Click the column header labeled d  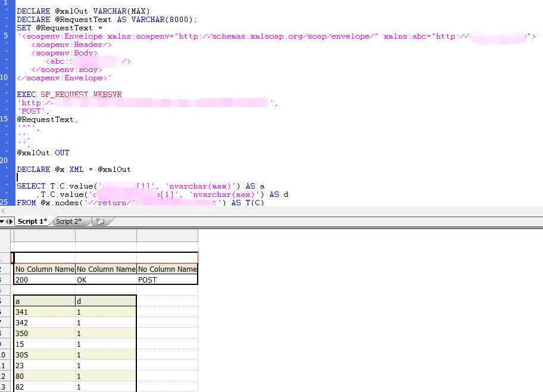(105, 301)
